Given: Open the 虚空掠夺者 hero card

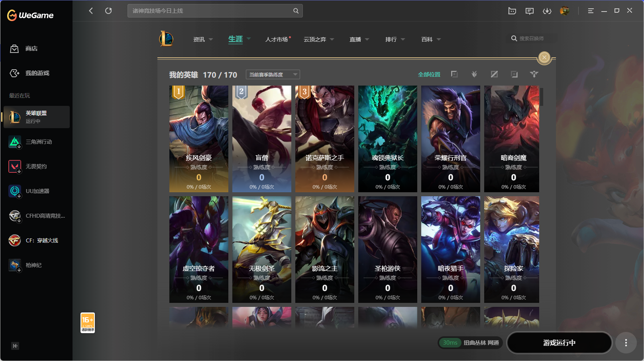Looking at the screenshot, I should (199, 250).
